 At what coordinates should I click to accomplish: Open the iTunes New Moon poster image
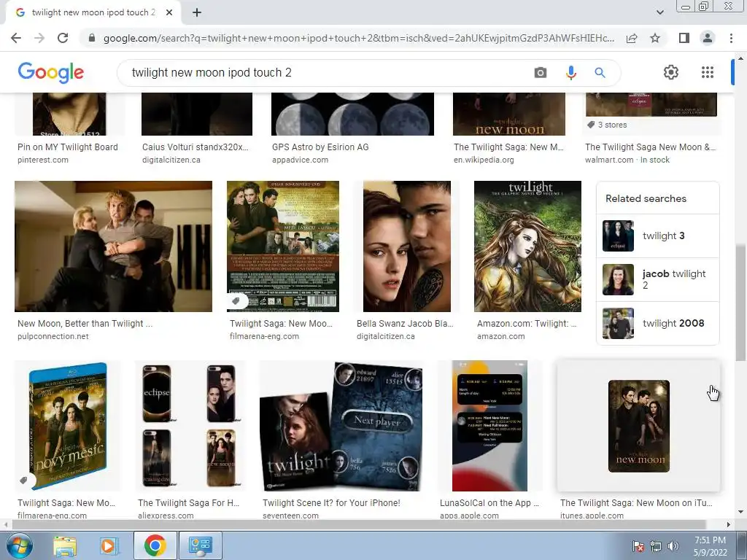(x=639, y=426)
